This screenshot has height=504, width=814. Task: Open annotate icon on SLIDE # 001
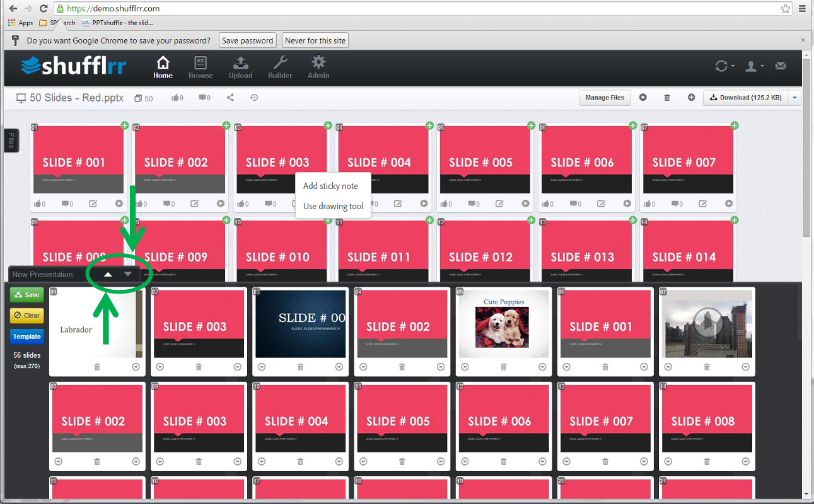click(93, 203)
